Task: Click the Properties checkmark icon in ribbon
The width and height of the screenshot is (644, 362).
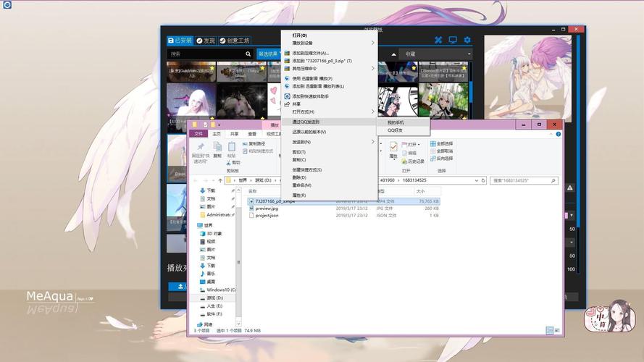Action: (393, 146)
